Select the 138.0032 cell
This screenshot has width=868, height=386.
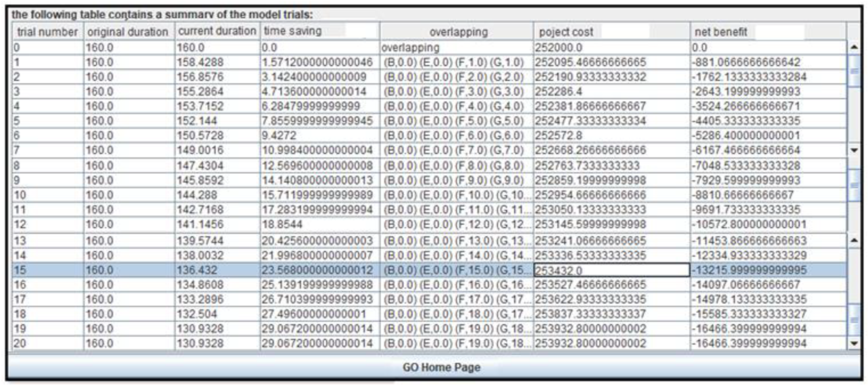pyautogui.click(x=217, y=255)
